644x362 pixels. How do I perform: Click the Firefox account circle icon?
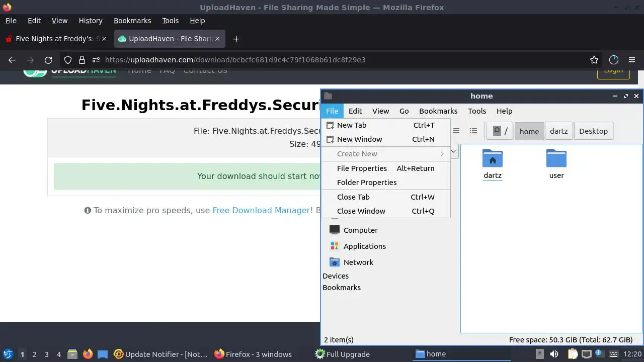point(613,60)
